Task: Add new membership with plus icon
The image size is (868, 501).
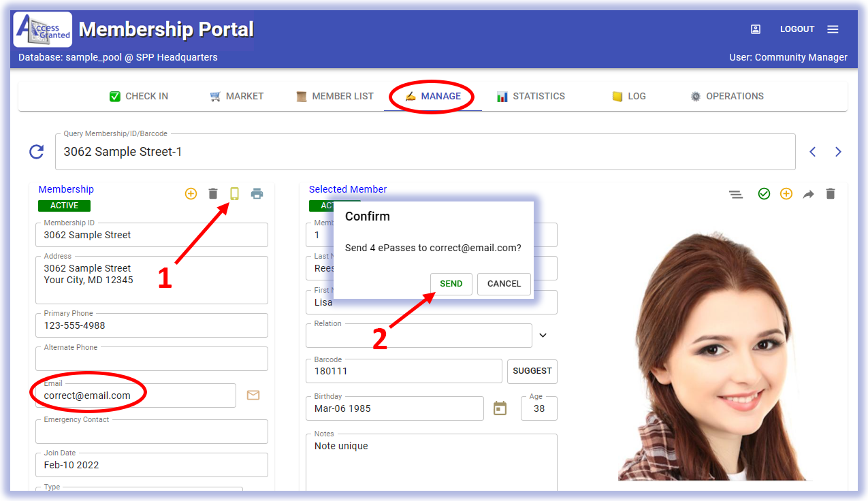Action: tap(191, 194)
